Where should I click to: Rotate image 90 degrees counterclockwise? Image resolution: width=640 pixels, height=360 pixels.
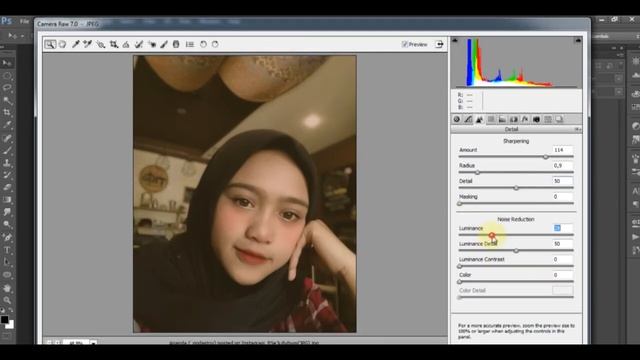click(x=203, y=44)
